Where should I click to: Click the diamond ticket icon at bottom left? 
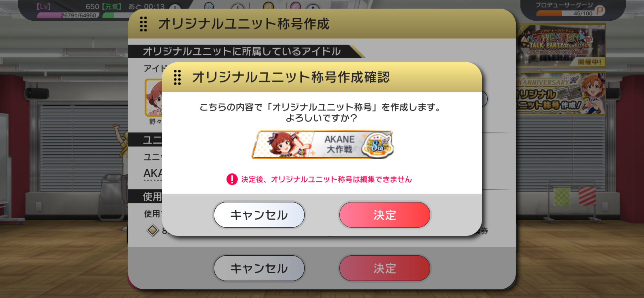point(152,230)
